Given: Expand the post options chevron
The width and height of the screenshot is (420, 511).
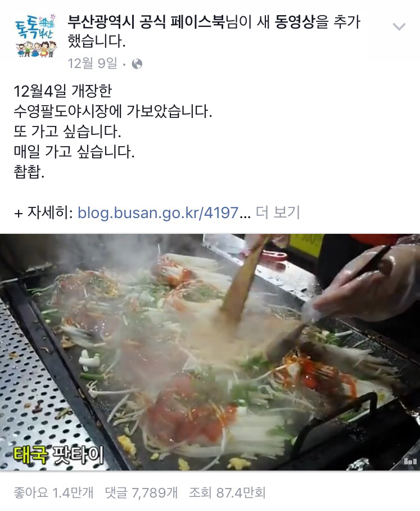Looking at the screenshot, I should click(399, 27).
